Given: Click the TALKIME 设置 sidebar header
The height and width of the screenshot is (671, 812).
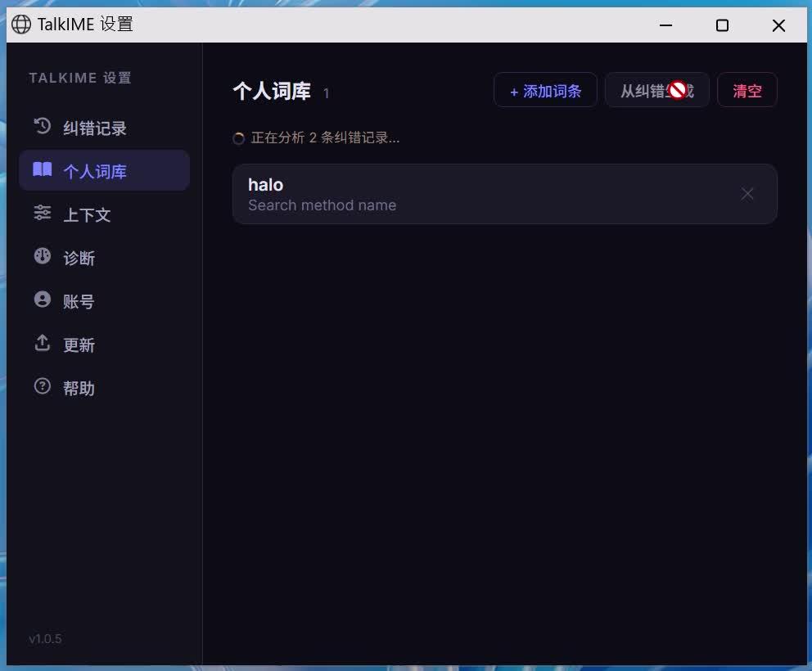Looking at the screenshot, I should (80, 78).
